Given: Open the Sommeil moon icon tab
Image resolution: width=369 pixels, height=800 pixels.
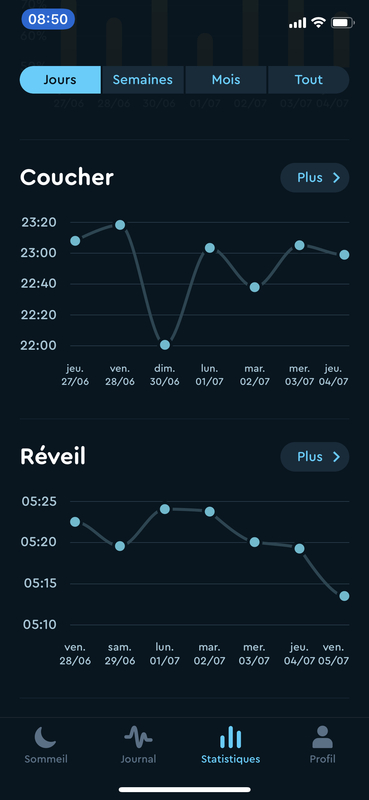Looking at the screenshot, I should [45, 738].
